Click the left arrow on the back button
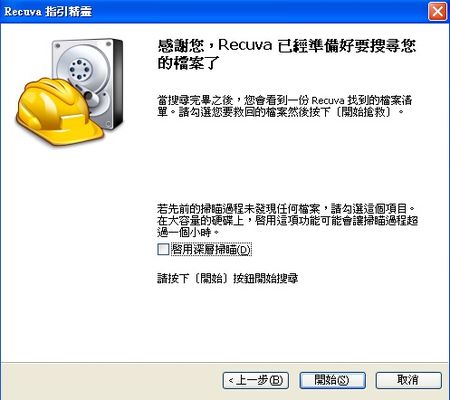 [231, 380]
